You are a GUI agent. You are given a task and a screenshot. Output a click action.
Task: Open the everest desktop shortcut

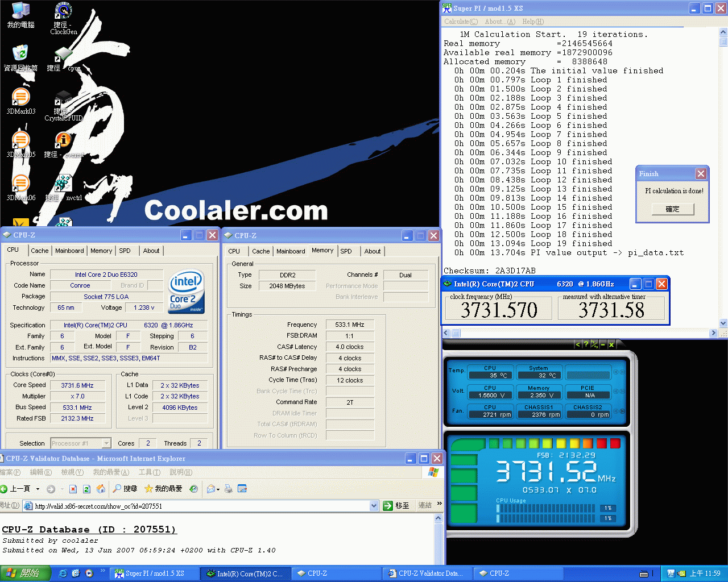click(63, 144)
